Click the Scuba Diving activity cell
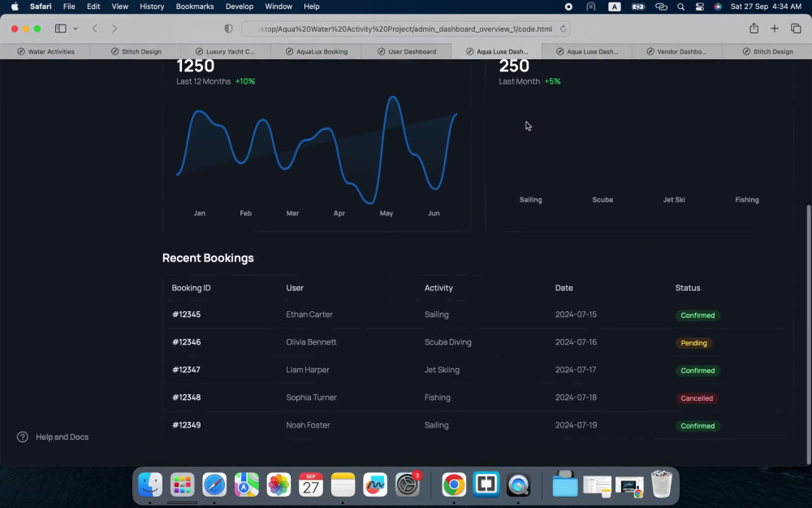The width and height of the screenshot is (812, 508). tap(448, 342)
